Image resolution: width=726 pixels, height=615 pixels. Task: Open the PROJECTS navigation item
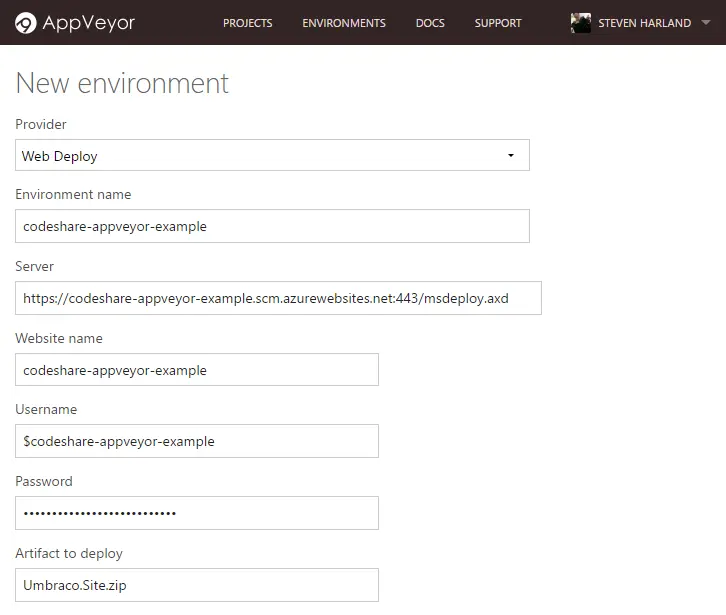[x=247, y=23]
